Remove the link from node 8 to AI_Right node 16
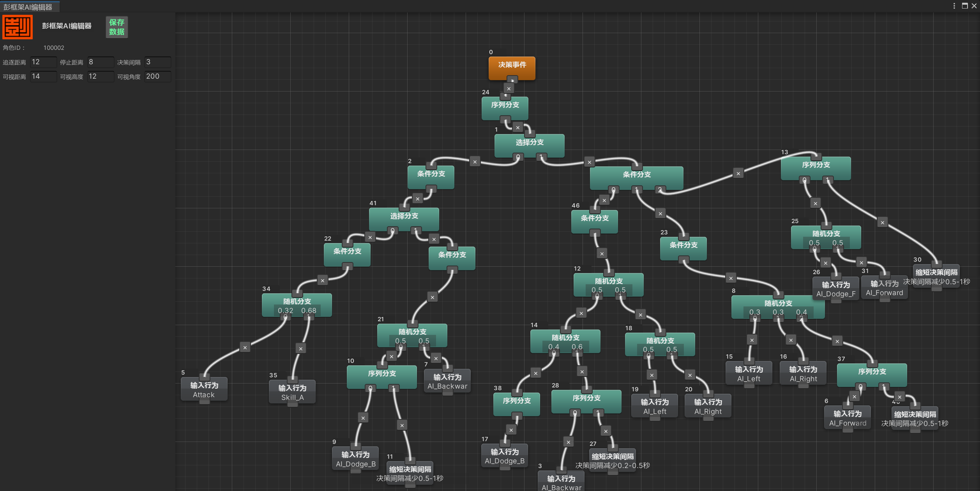 [x=791, y=340]
